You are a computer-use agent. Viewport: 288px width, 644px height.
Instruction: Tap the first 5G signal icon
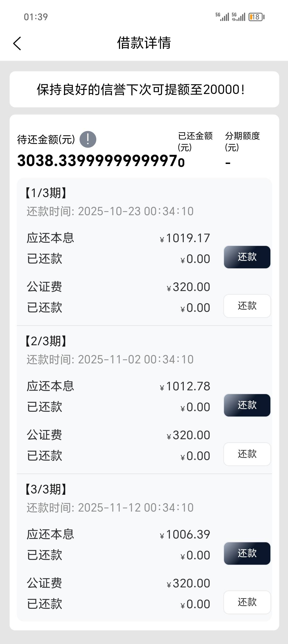(222, 17)
